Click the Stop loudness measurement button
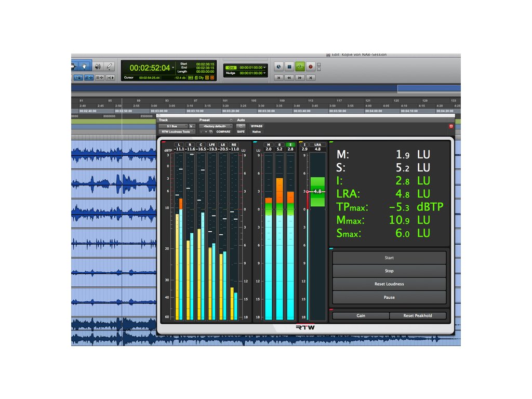Screen dimensions: 532x399 tap(389, 271)
